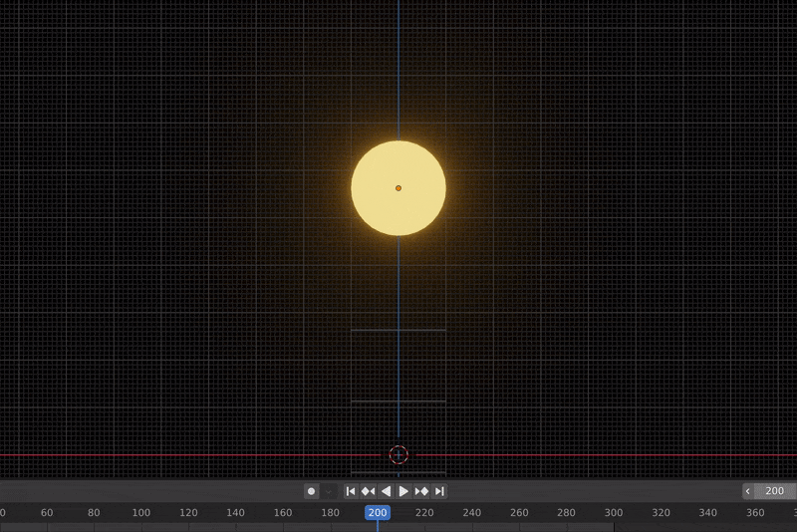Jump to the last frame
Image resolution: width=797 pixels, height=532 pixels.
click(x=439, y=491)
